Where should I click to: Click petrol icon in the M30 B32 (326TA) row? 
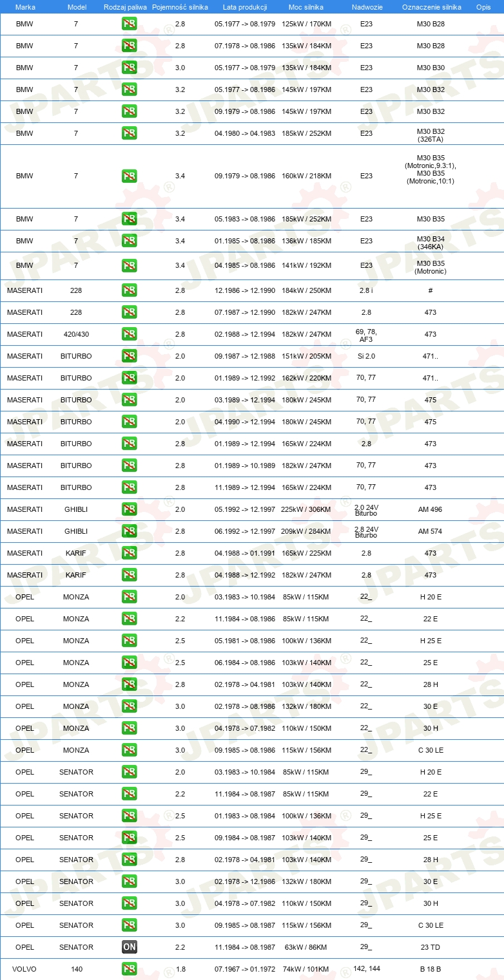coord(129,133)
